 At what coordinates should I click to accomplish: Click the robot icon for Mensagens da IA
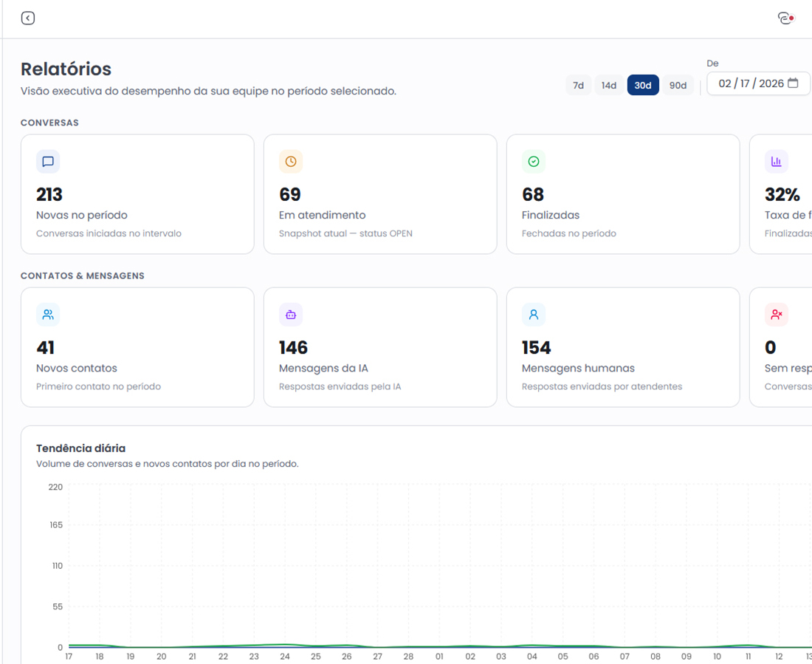tap(291, 315)
